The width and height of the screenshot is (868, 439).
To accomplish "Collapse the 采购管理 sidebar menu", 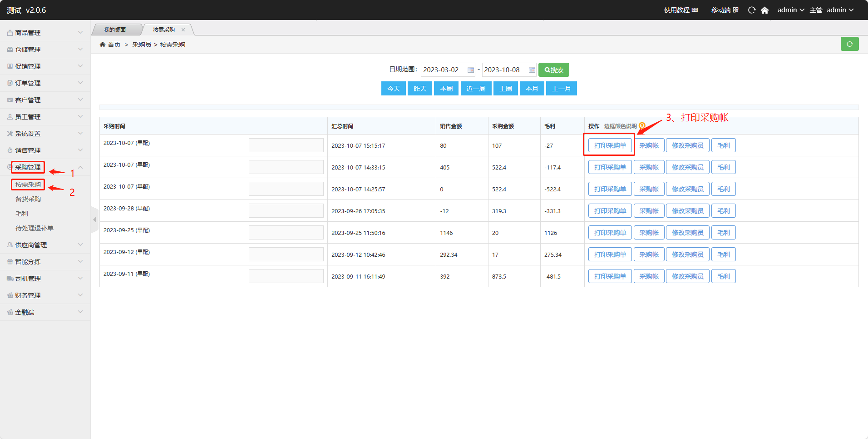I will (x=80, y=167).
